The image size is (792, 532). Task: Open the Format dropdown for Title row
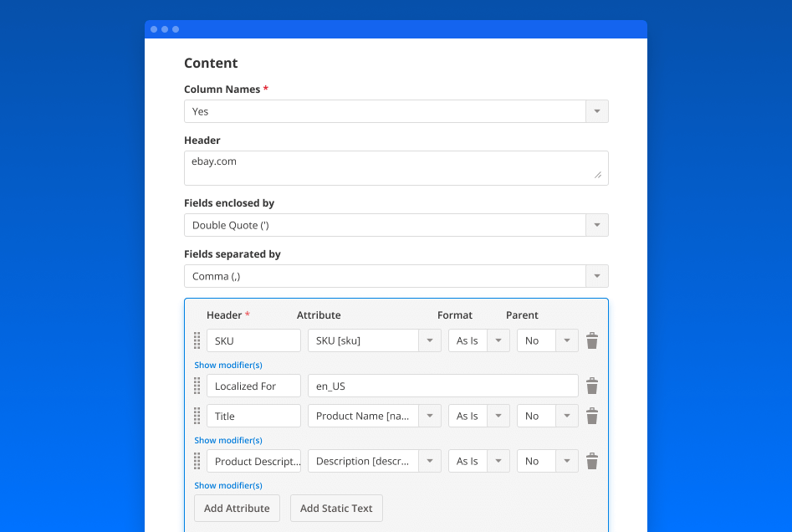498,416
